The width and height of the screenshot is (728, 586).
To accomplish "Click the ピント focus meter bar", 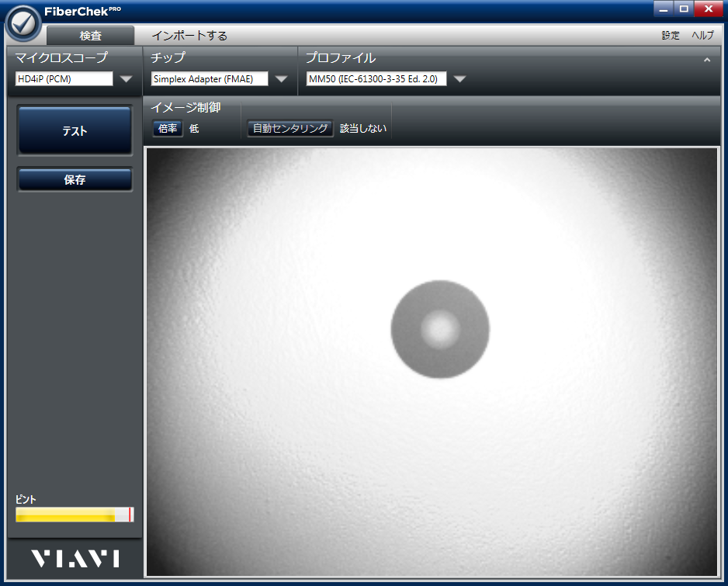I will (x=75, y=515).
